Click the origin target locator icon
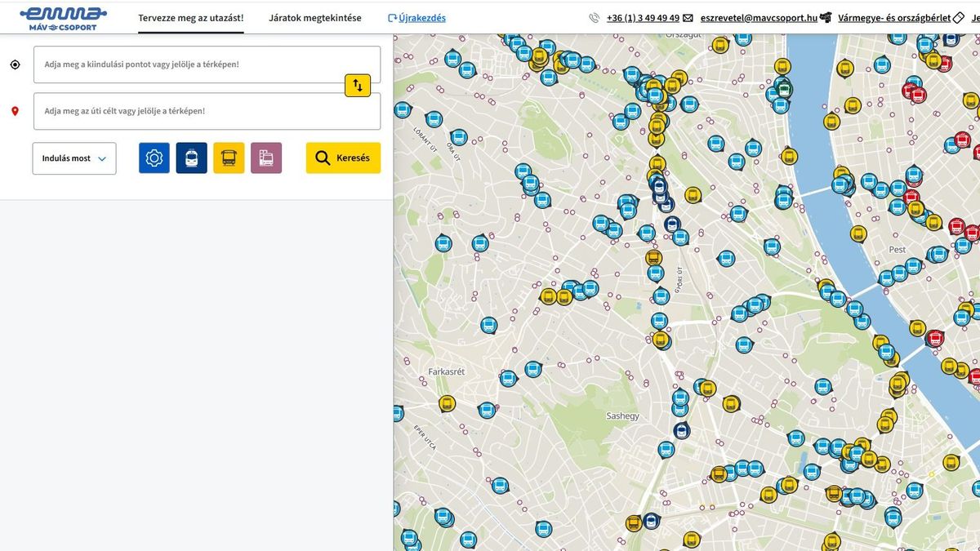Screen dimensions: 980x551 [15, 64]
